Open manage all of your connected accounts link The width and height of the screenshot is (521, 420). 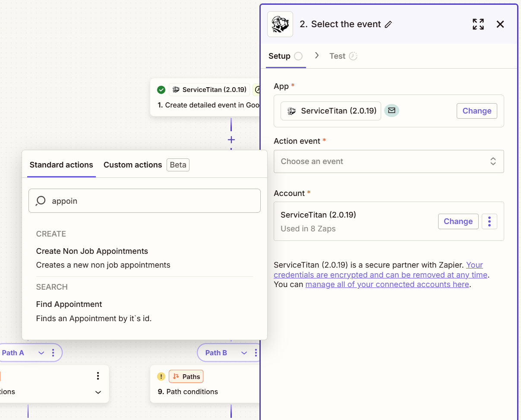click(387, 284)
